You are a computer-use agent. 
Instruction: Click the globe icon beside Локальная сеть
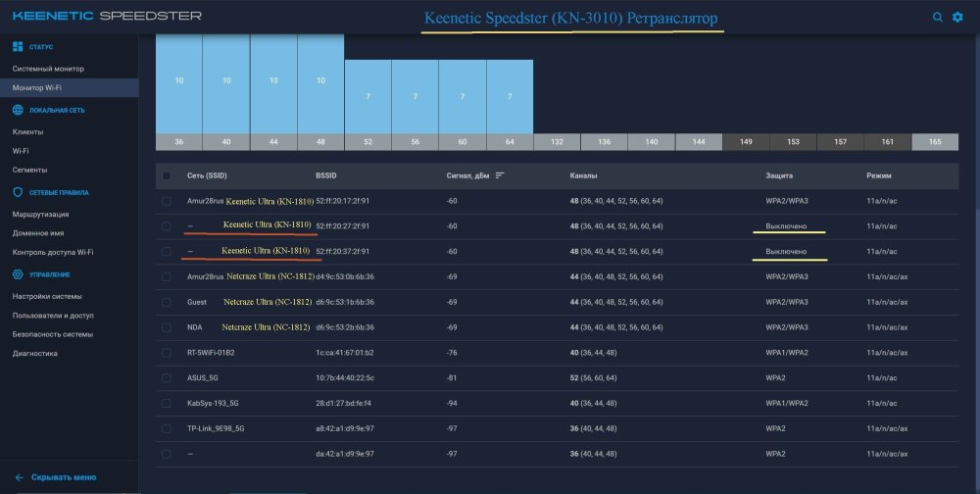click(x=18, y=110)
